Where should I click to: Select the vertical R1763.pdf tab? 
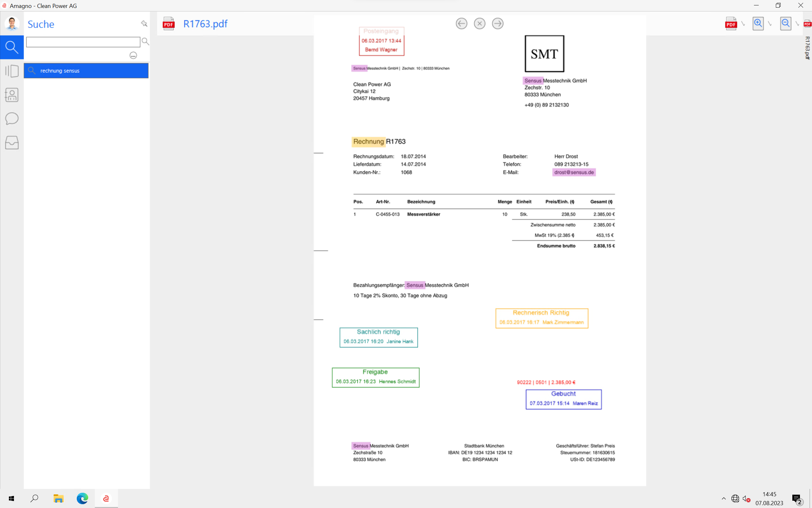pos(807,48)
